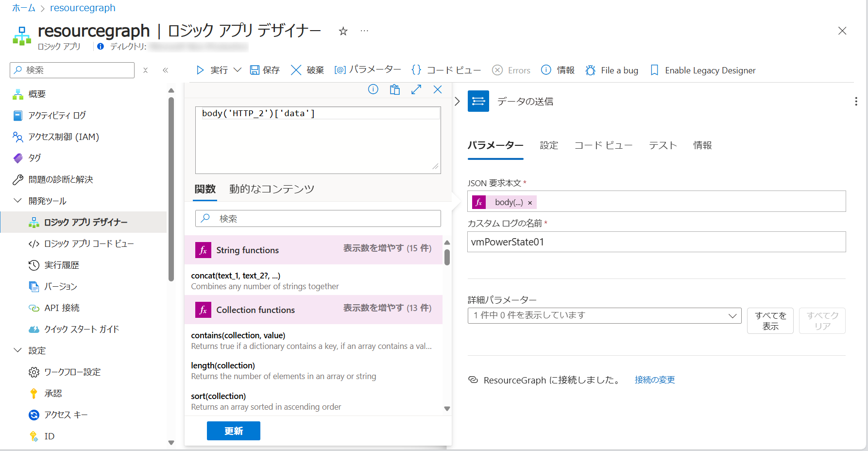This screenshot has width=868, height=451.
Task: Click the 接続の変更 link
Action: click(655, 380)
